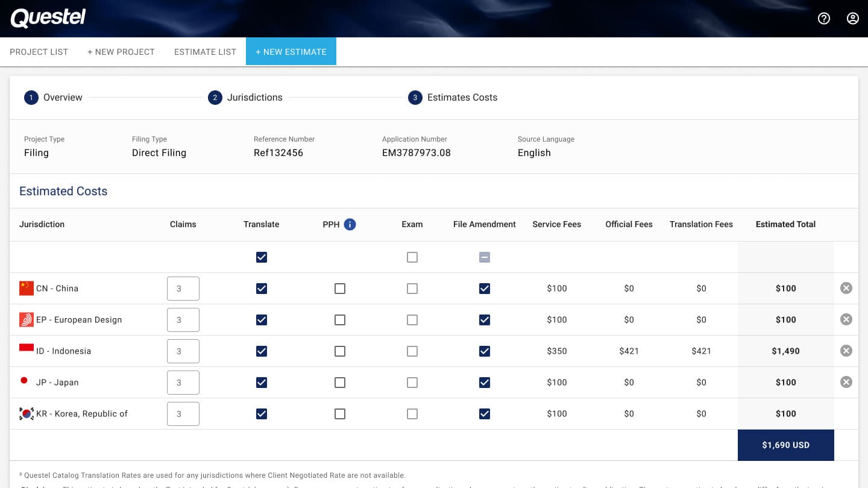Image resolution: width=868 pixels, height=488 pixels.
Task: Uncheck File Amendment for EP - European Design
Action: point(485,320)
